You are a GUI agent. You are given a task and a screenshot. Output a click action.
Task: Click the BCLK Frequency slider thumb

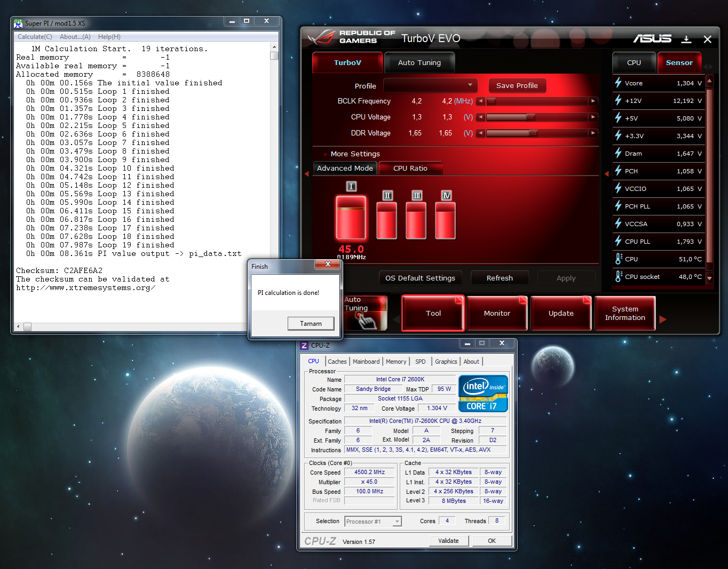491,101
